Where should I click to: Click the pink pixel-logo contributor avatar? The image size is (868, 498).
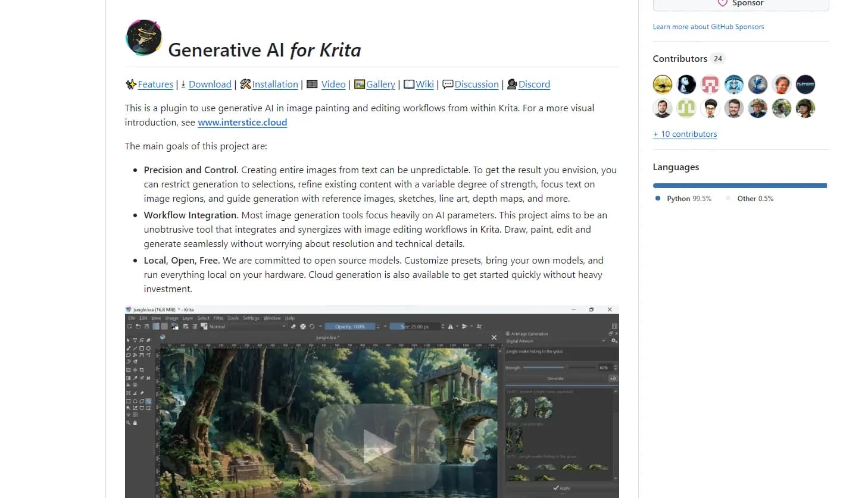[x=710, y=84]
